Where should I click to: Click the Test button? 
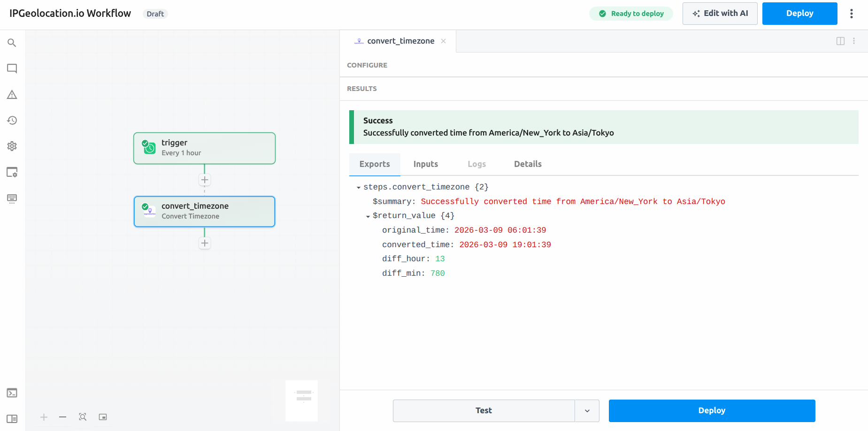tap(484, 411)
